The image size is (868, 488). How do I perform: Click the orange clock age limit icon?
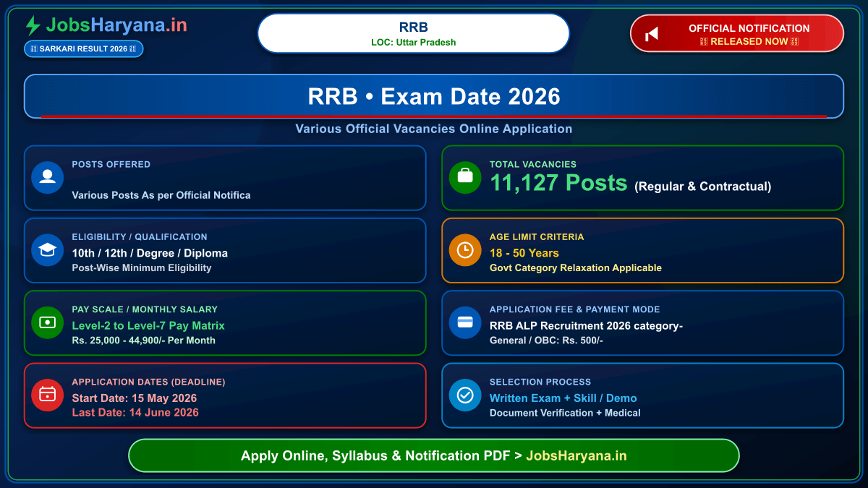click(465, 250)
